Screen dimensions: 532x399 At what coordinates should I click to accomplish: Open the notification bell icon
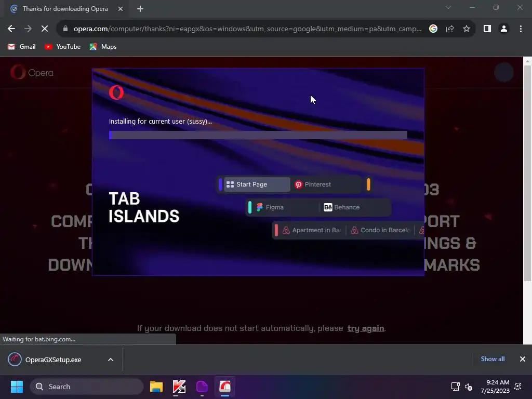518,387
